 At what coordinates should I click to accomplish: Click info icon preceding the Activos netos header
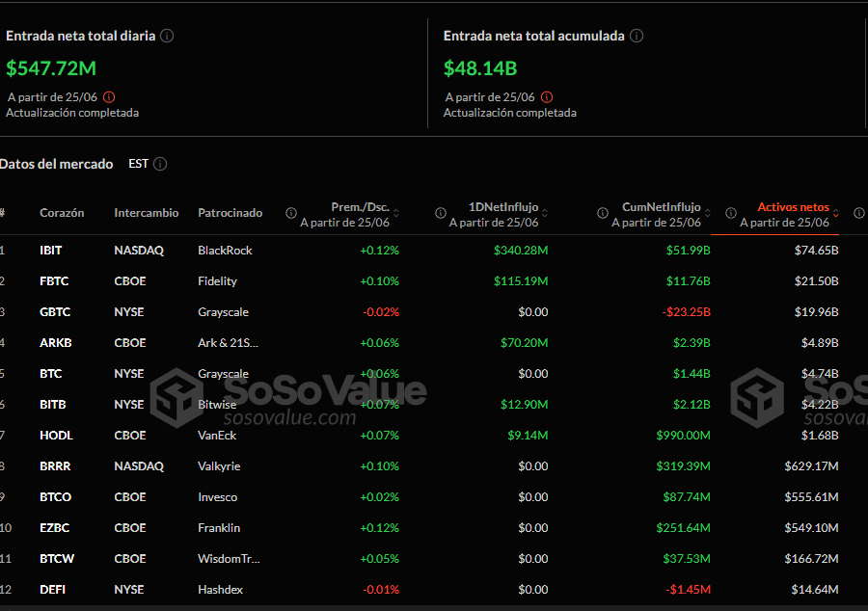click(731, 213)
